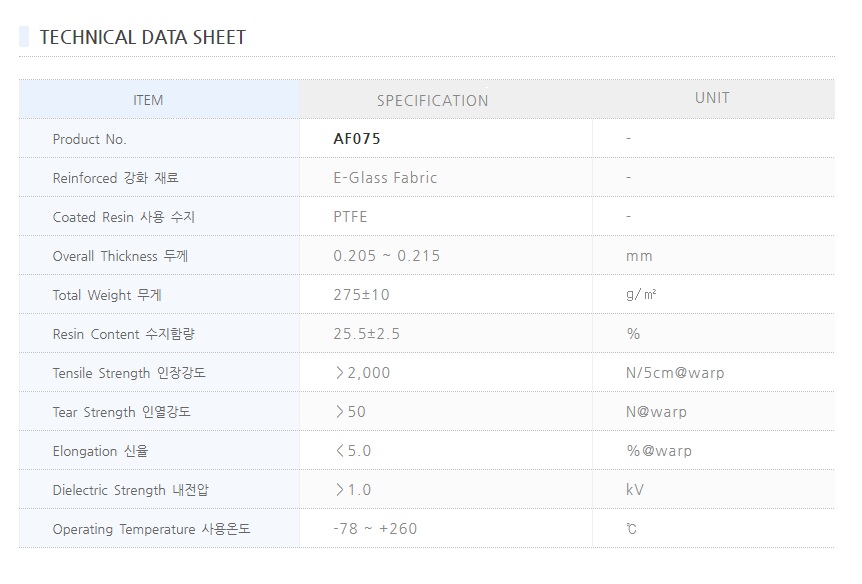Select the ITEM column header
Screen dimensions: 862x584
point(148,100)
